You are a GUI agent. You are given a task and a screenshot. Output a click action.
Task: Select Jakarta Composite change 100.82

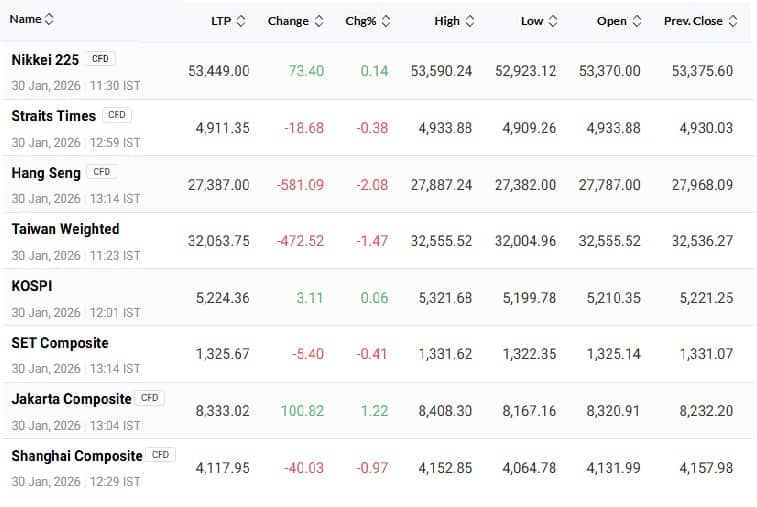[x=303, y=411]
